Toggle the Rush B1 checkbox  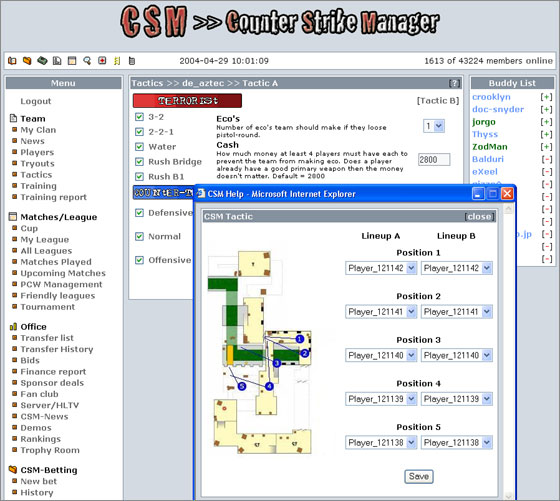(x=139, y=176)
